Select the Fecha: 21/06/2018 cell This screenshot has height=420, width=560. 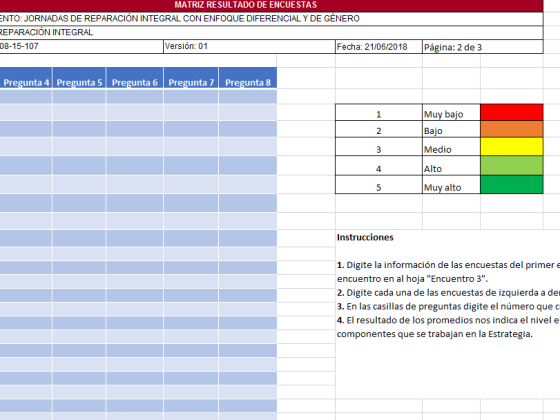click(x=379, y=46)
